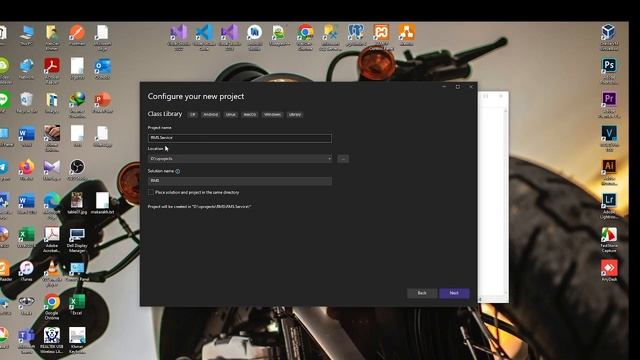Open the VLC media player icon
The width and height of the screenshot is (640, 360).
click(52, 273)
